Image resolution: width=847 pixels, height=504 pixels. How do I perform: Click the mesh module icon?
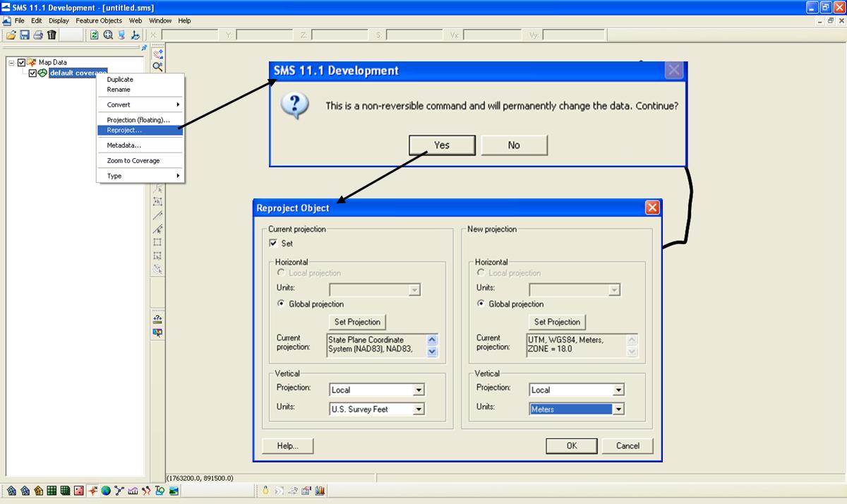pyautogui.click(x=11, y=491)
